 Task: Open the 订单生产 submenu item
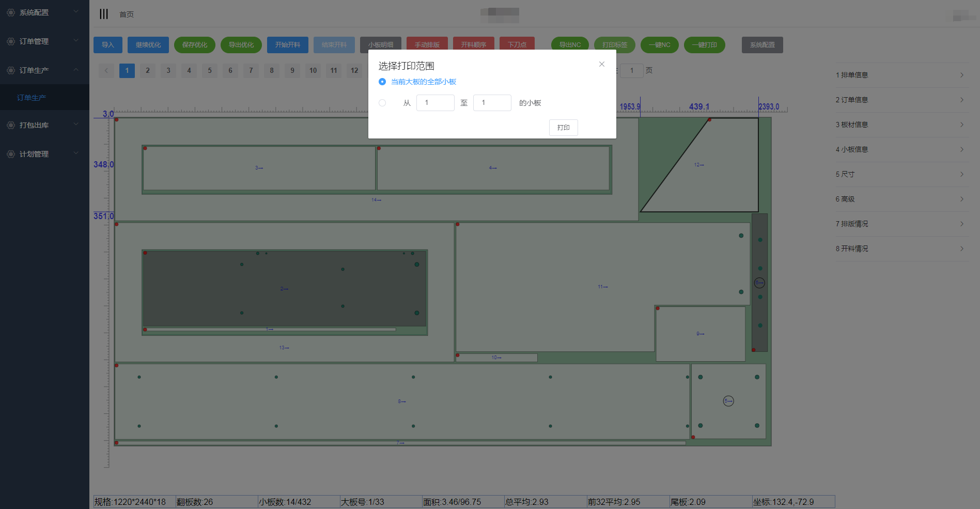(x=32, y=98)
